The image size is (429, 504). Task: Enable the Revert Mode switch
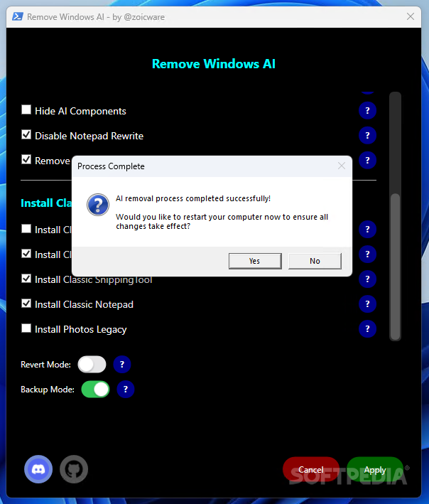pyautogui.click(x=92, y=364)
